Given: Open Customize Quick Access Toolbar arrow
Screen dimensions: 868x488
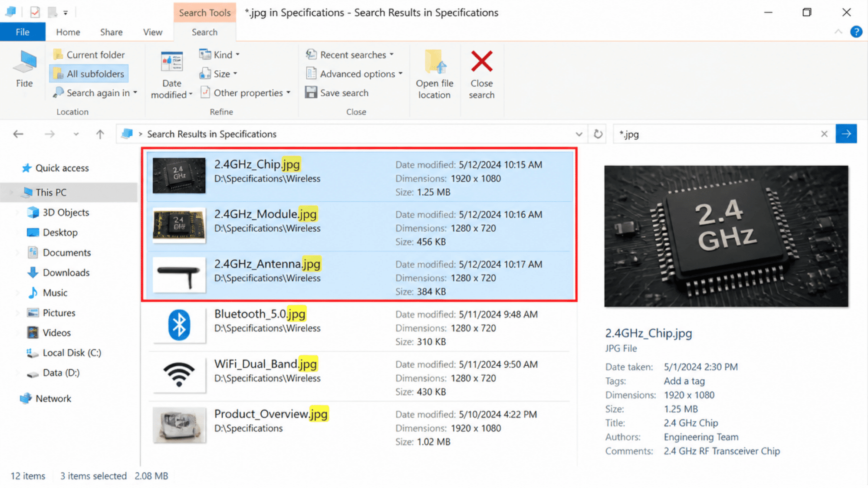Looking at the screenshot, I should 66,13.
